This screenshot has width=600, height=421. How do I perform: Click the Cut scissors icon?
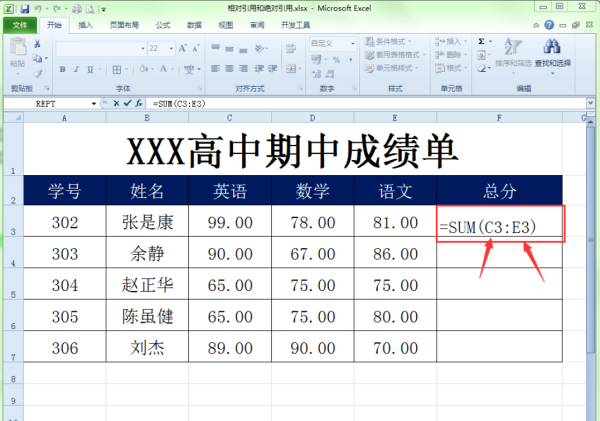pos(38,43)
